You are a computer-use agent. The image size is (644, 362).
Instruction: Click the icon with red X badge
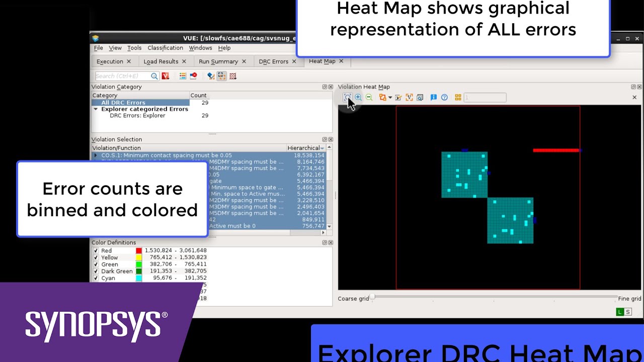tap(193, 76)
